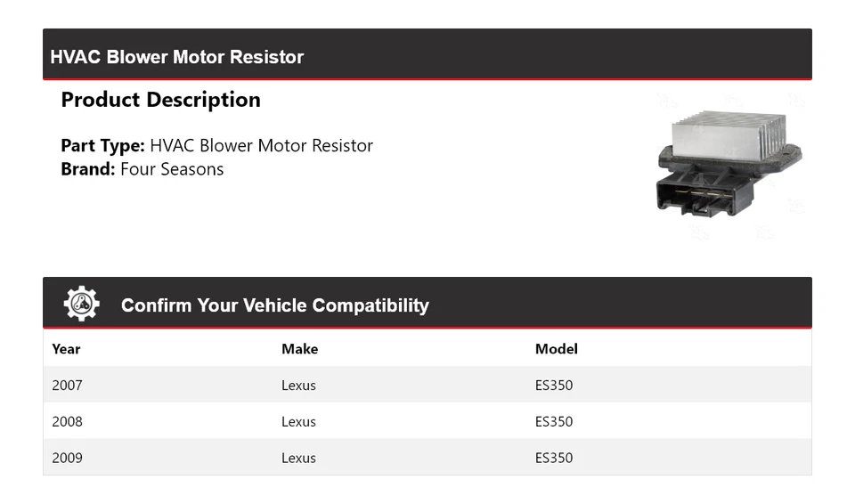Viewport: 855px width, 504px height.
Task: Click the Brand label text
Action: click(x=87, y=169)
